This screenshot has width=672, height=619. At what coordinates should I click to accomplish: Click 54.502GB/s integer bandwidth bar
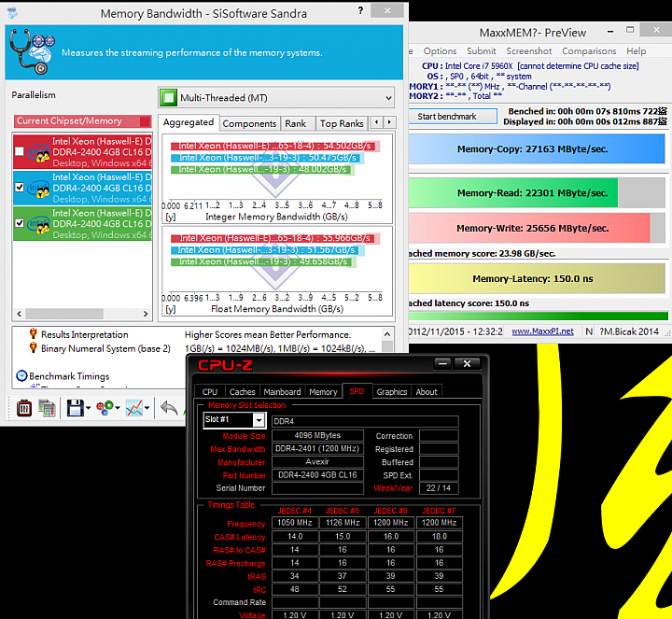click(274, 146)
